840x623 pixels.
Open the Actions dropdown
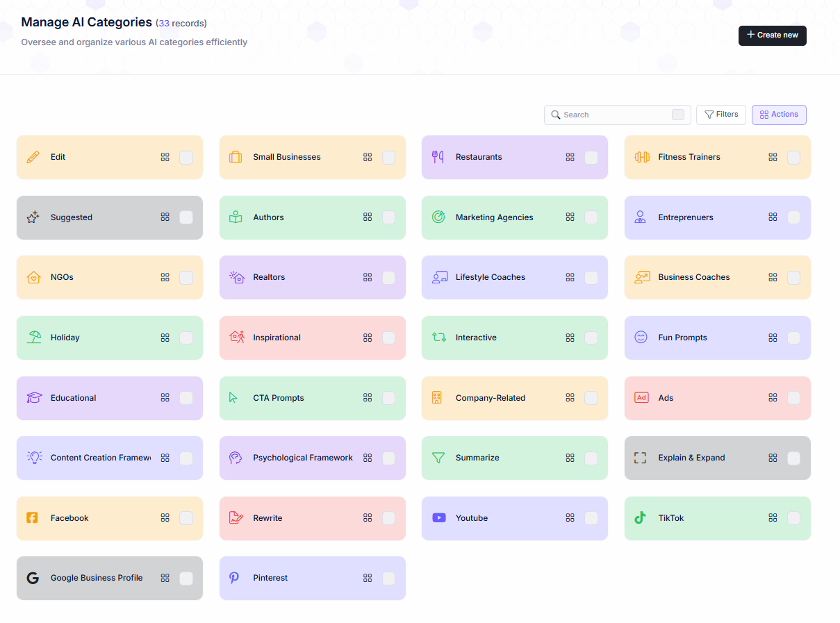(x=778, y=115)
